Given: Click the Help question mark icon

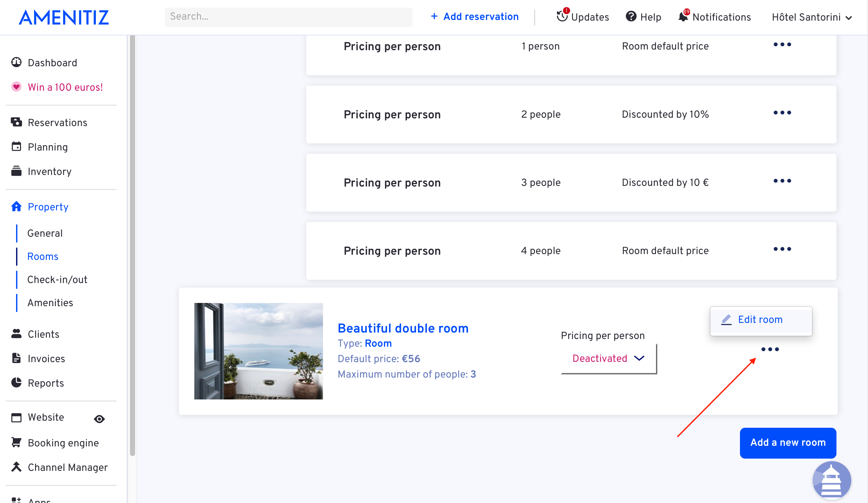Looking at the screenshot, I should point(631,16).
